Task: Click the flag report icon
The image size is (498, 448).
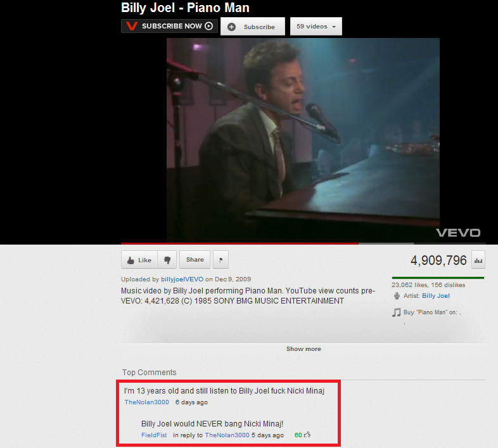Action: pos(220,260)
